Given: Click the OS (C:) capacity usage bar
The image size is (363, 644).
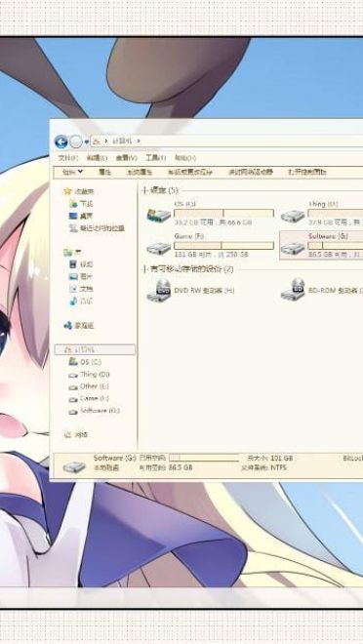Looking at the screenshot, I should [x=223, y=213].
